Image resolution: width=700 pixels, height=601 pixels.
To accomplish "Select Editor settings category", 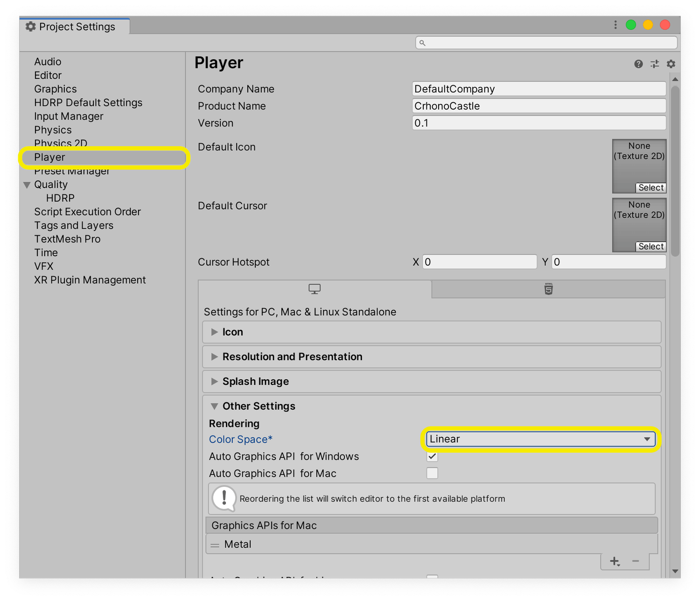I will coord(48,75).
